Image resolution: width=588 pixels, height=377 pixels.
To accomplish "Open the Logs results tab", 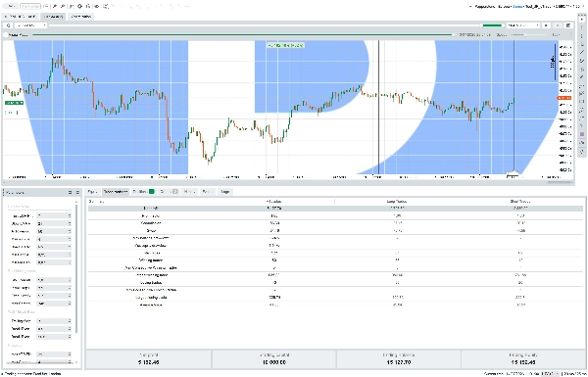I will (225, 192).
